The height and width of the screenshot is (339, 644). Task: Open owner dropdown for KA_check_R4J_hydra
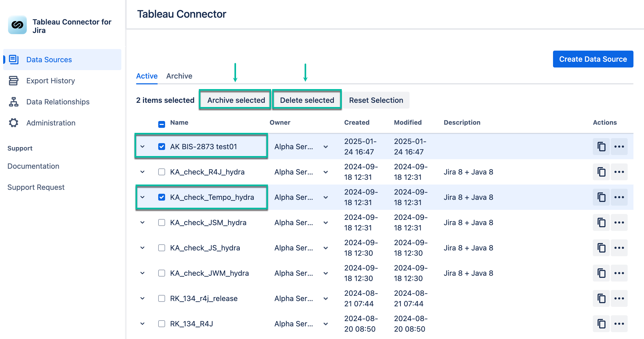point(326,172)
